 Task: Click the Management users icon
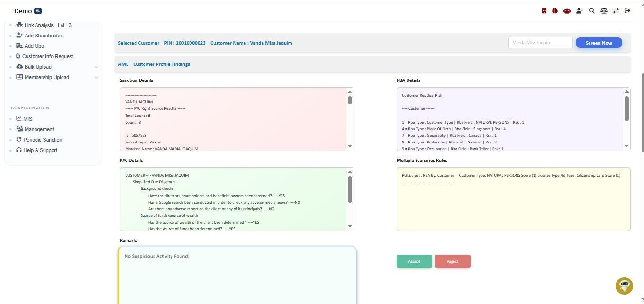click(x=19, y=129)
